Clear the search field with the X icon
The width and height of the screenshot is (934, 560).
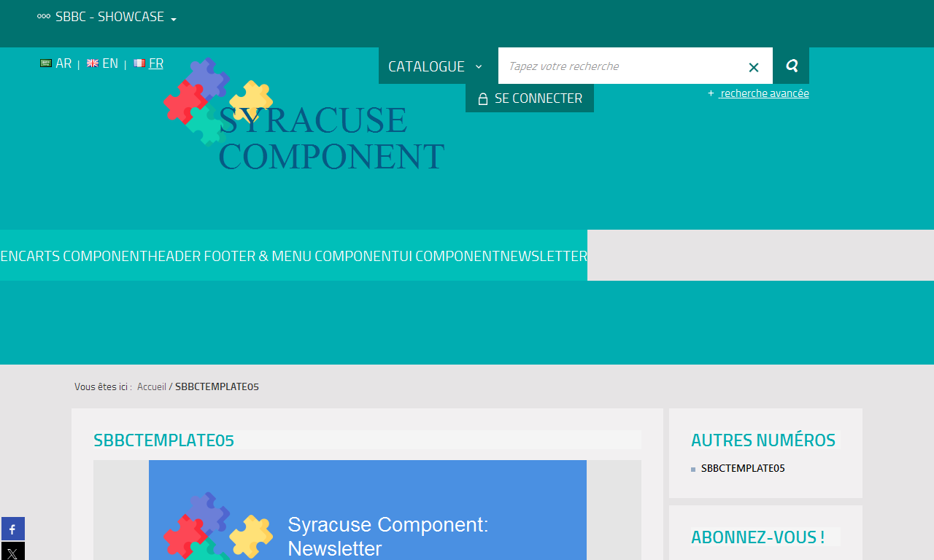tap(754, 67)
